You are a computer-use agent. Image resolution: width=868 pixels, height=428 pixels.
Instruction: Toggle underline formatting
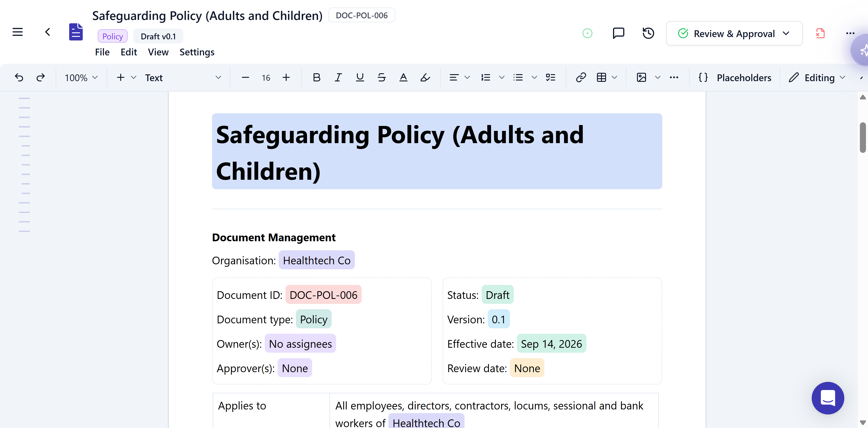point(360,78)
